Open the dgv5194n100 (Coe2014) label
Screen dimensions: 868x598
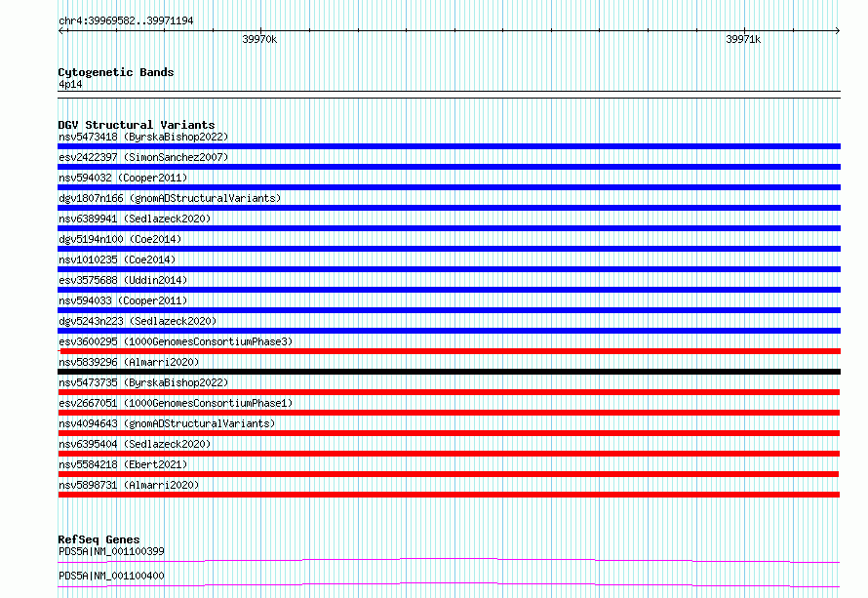[x=120, y=239]
